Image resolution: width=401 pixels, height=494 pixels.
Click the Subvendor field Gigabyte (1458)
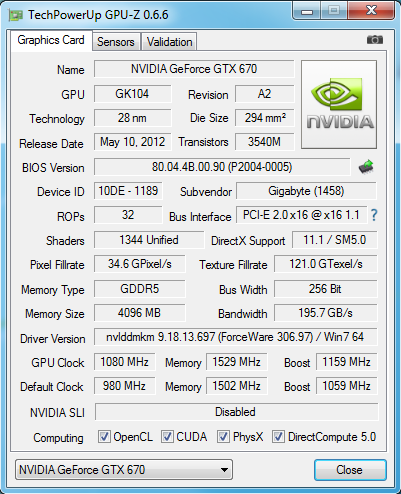(306, 191)
